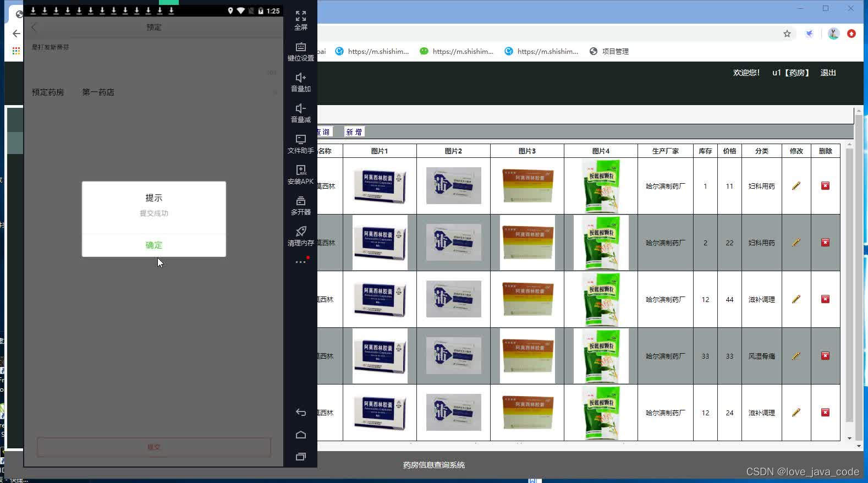Click 图片1 thumbnail in the price 11 row

point(380,186)
